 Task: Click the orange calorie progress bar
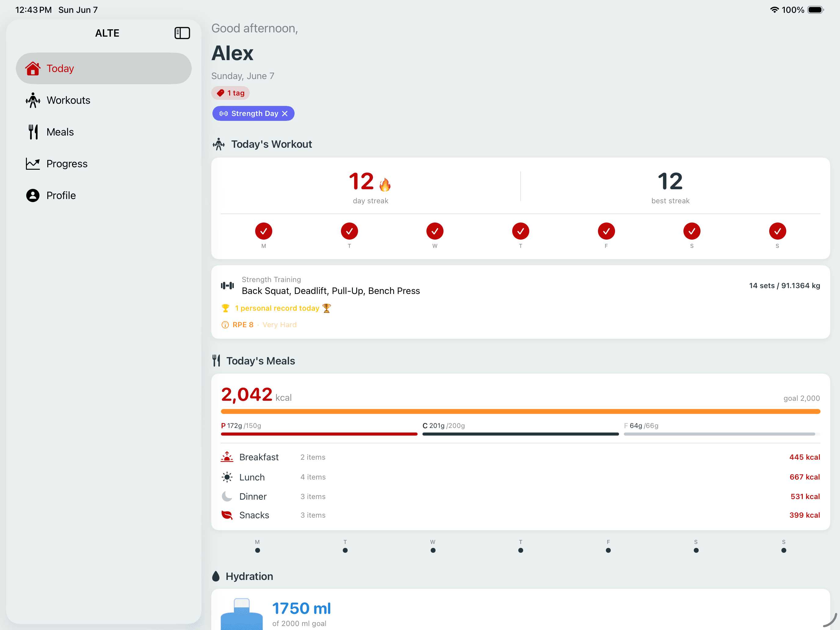pyautogui.click(x=521, y=412)
